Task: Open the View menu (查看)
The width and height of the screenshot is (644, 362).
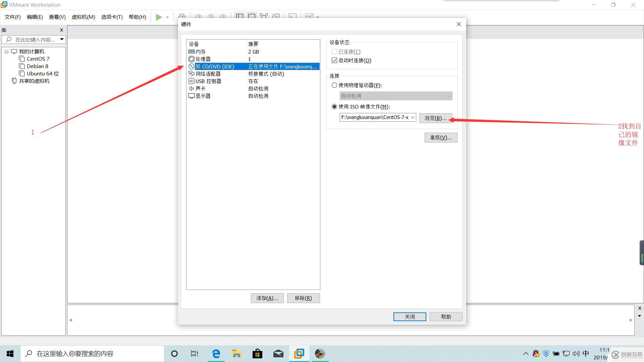Action: (x=57, y=17)
